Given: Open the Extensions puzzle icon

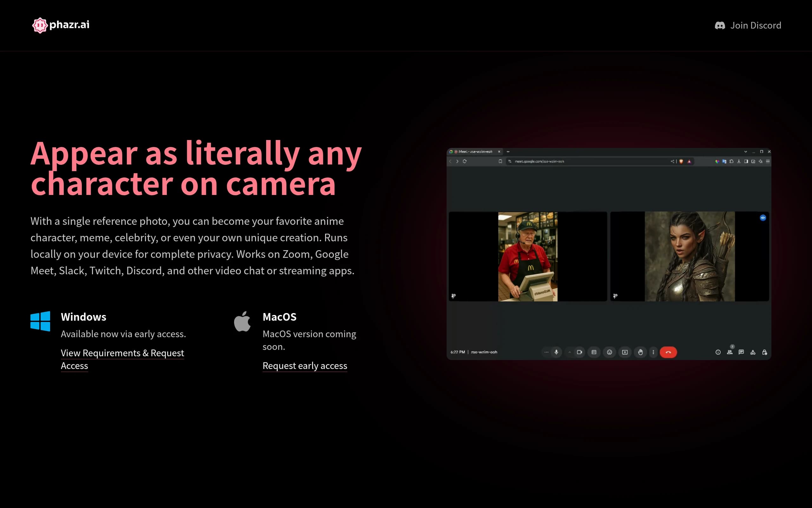Looking at the screenshot, I should click(731, 161).
